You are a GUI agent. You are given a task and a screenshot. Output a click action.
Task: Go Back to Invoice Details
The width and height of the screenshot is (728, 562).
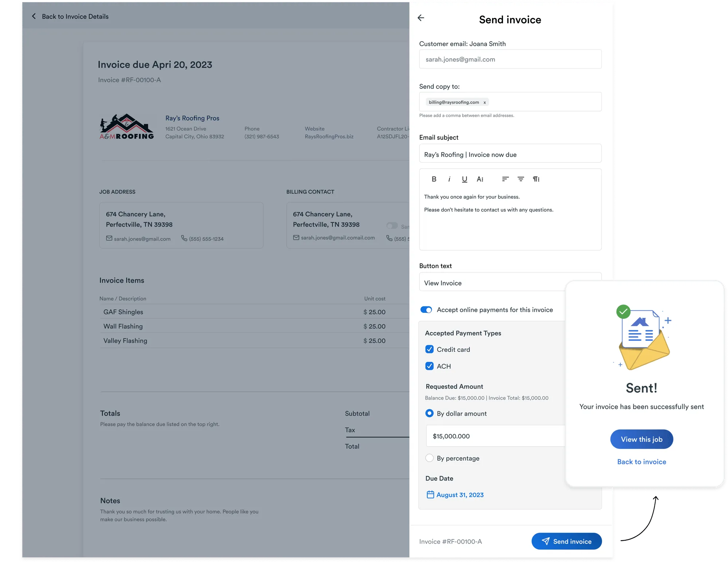70,16
